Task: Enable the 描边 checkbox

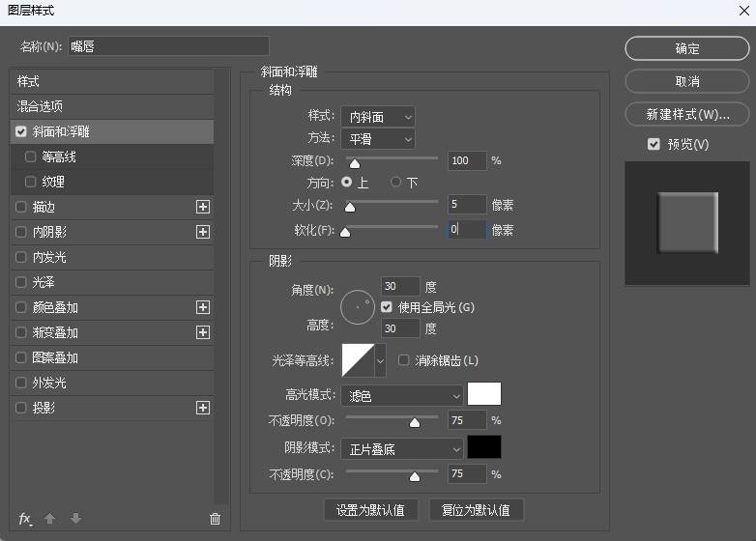Action: pos(20,207)
